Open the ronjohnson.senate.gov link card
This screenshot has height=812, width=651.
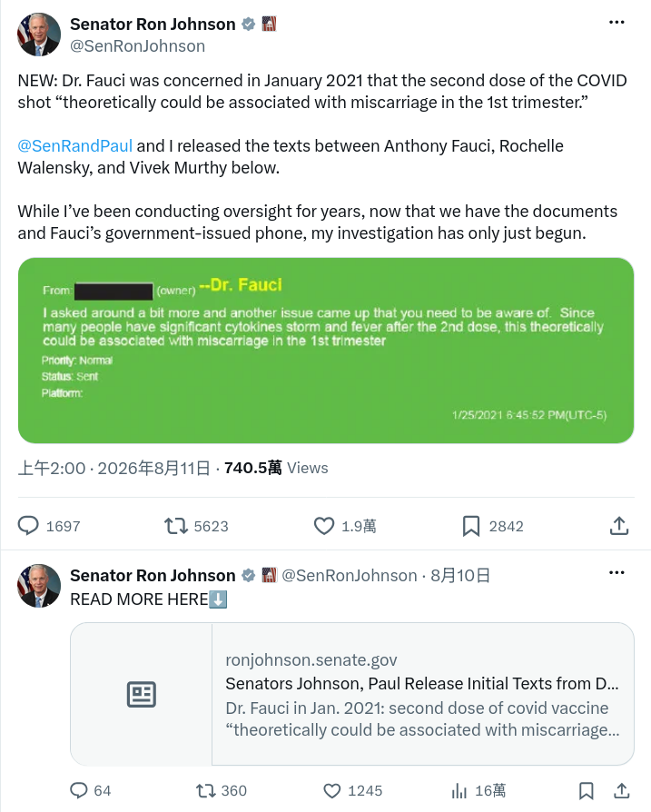pos(352,694)
